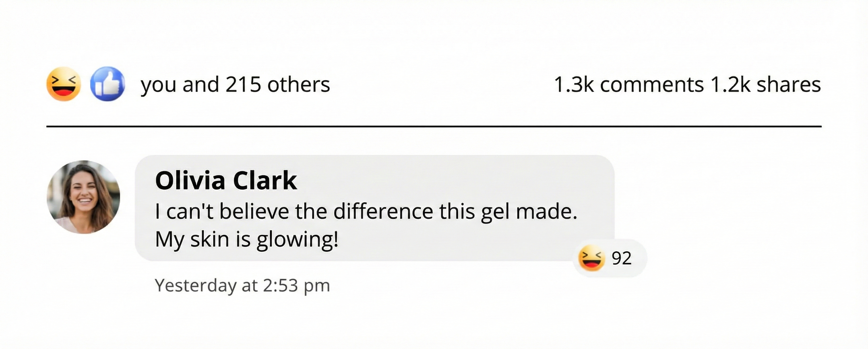Click the "My skin is glowing!" line
The height and width of the screenshot is (349, 868).
[247, 239]
